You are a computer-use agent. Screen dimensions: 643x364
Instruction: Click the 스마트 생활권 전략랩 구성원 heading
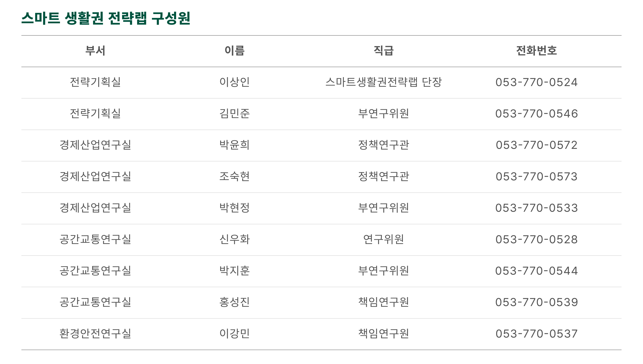[x=106, y=18]
